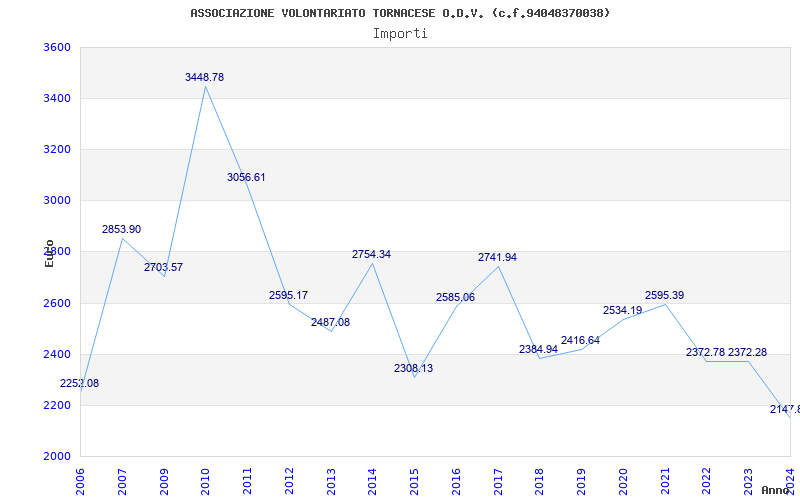Click the 3056.61 data label
This screenshot has height=500, width=800.
246,178
